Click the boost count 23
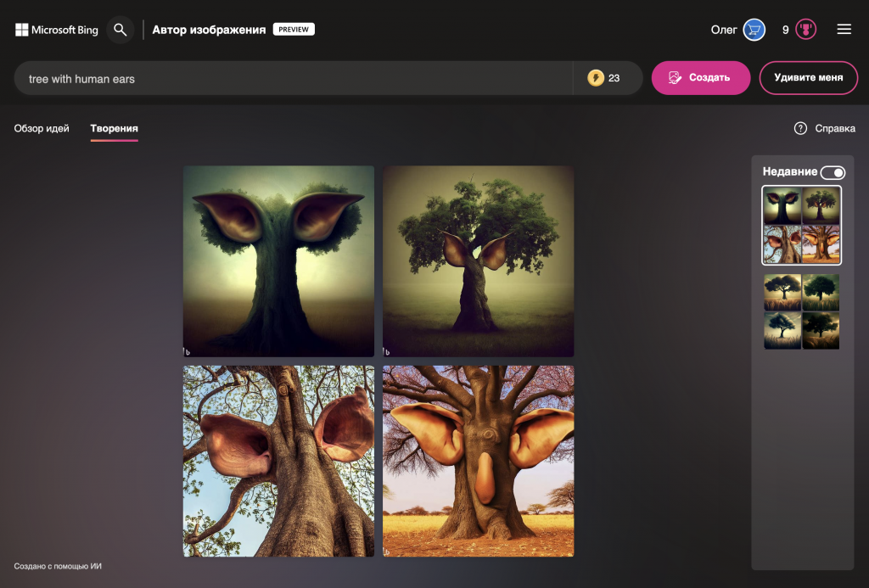Screen dimensions: 869x588 (614, 78)
